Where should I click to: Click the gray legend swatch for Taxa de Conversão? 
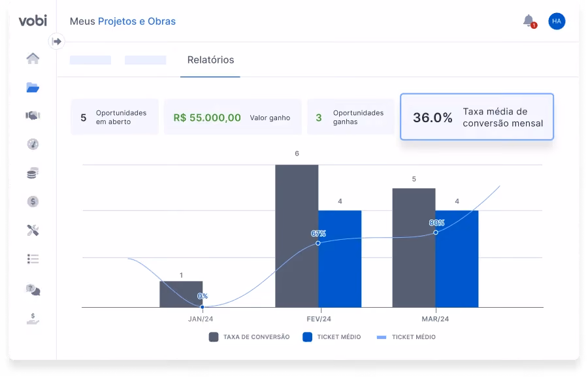coord(214,337)
